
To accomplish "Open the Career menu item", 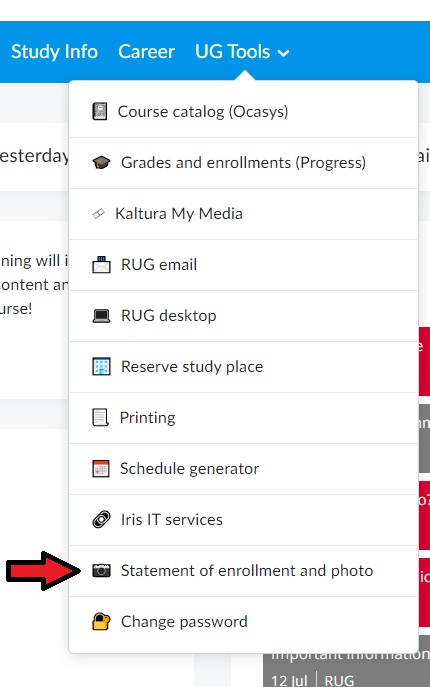I will [x=146, y=52].
